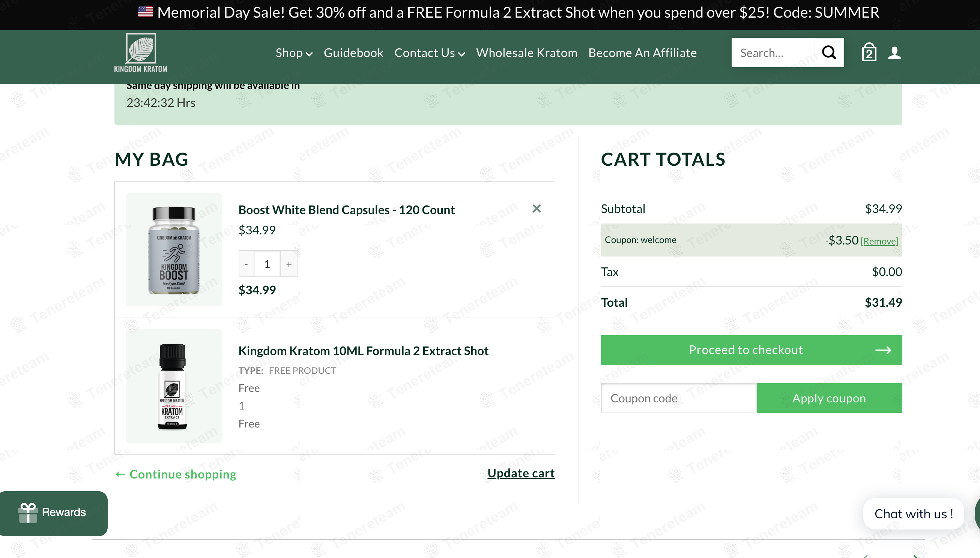
Task: Expand the Contact Us dropdown menu
Action: pos(430,53)
